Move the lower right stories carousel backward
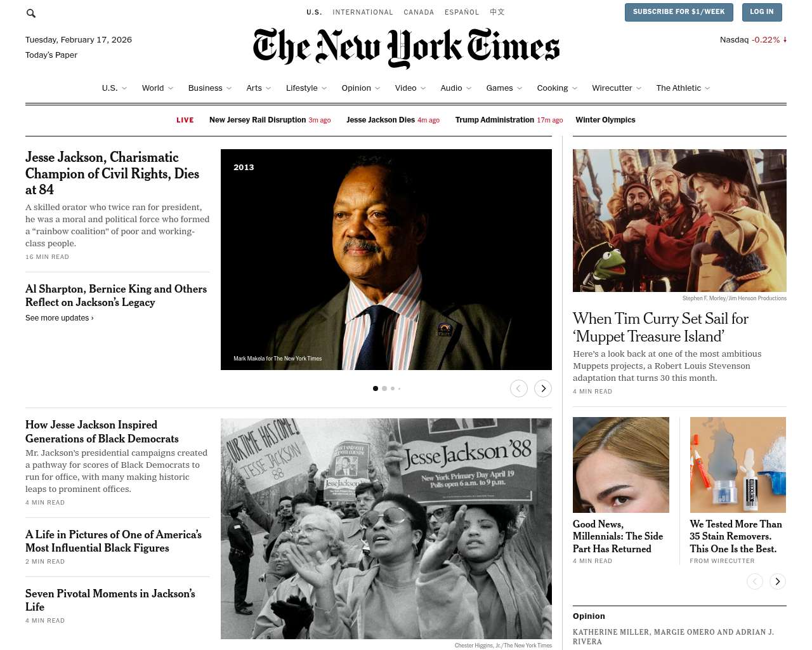The height and width of the screenshot is (650, 812). click(x=755, y=581)
